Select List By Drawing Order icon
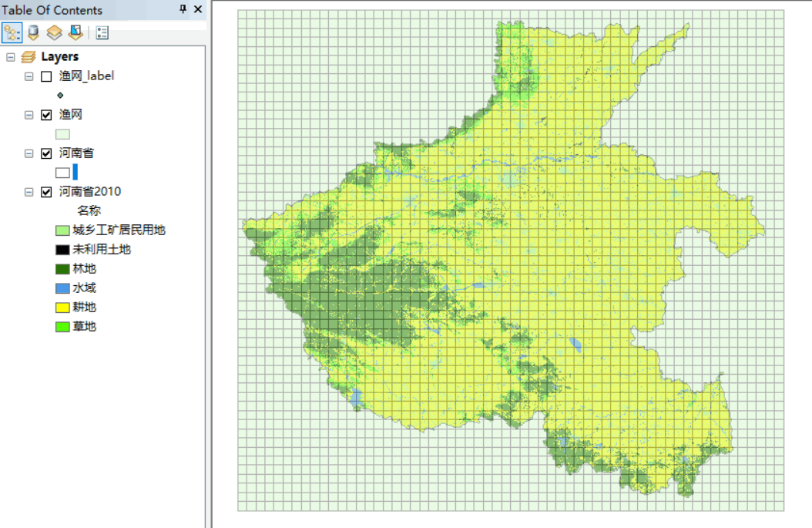 pos(12,33)
